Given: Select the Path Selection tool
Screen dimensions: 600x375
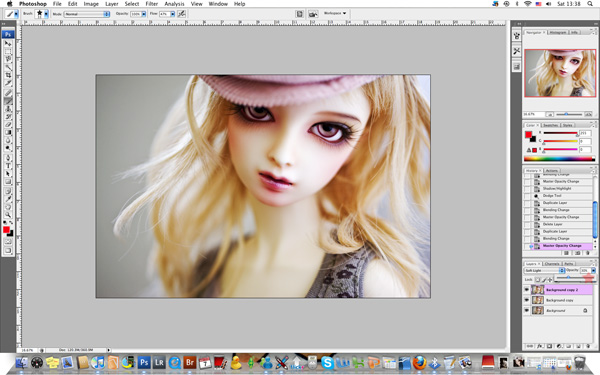Looking at the screenshot, I should coord(8,173).
